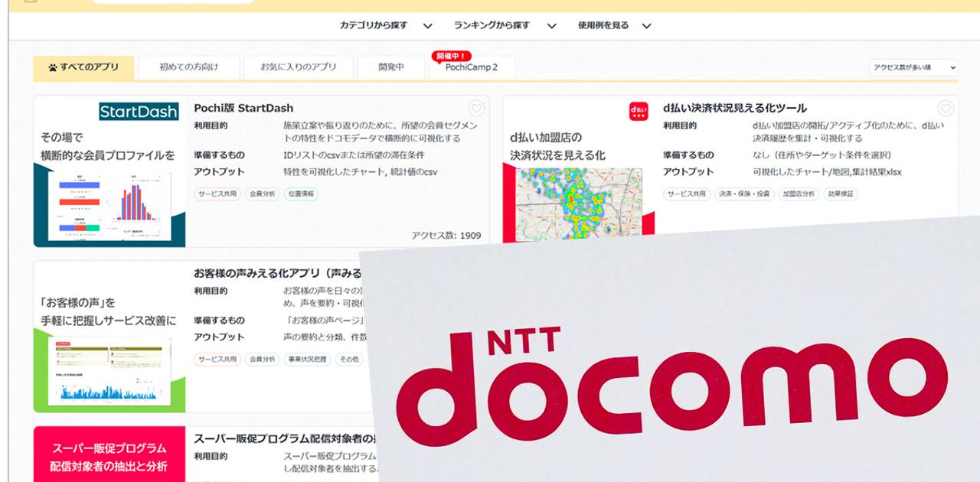Favorite Pochi版 StartDash with heart icon
The height and width of the screenshot is (482, 980).
point(476,109)
